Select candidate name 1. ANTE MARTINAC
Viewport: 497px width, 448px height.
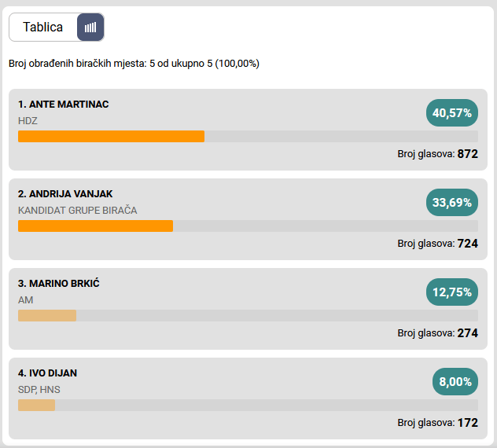tap(64, 105)
